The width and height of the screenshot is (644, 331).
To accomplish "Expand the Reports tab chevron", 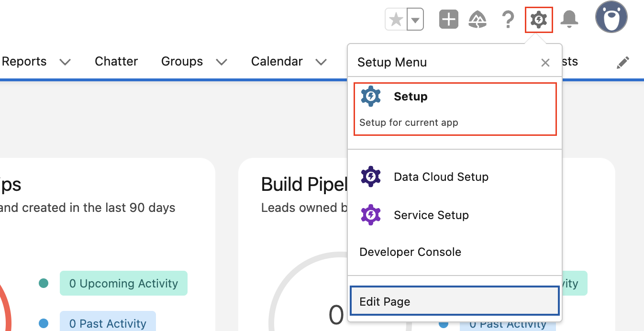I will 65,62.
